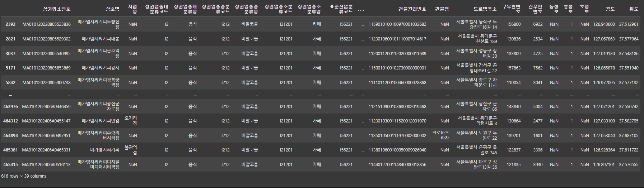644x188 pixels.
Task: Click old postal code 156800
Action: click(x=514, y=24)
